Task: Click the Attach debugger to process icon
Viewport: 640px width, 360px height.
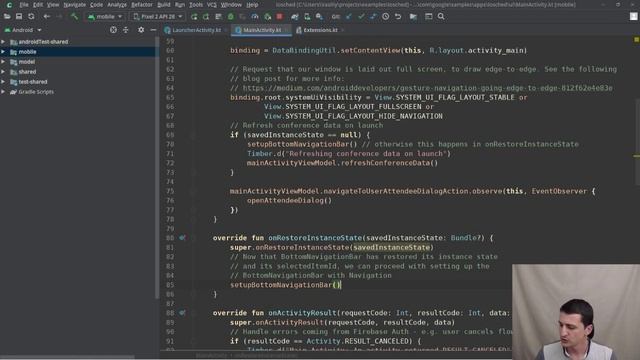Action: click(267, 17)
